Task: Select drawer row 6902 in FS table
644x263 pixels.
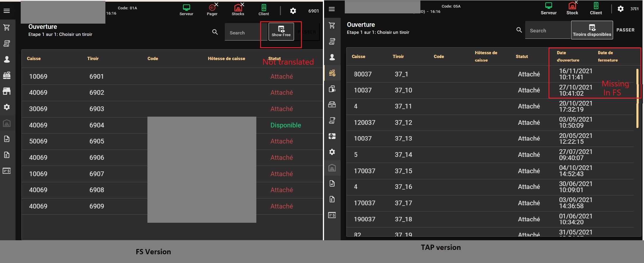Action: point(172,93)
